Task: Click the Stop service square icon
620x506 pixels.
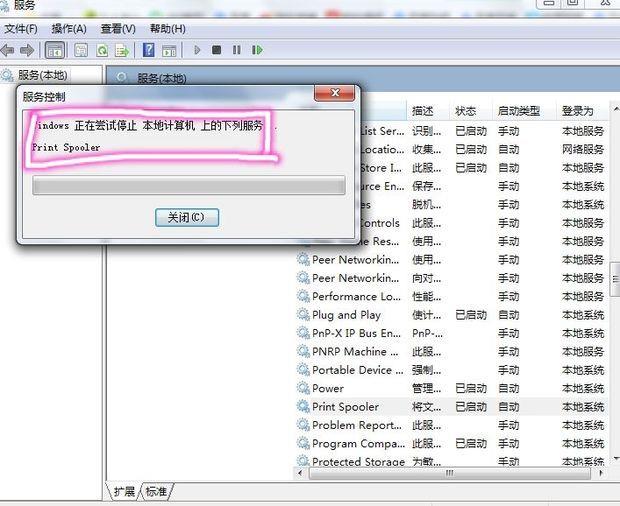Action: [x=216, y=50]
